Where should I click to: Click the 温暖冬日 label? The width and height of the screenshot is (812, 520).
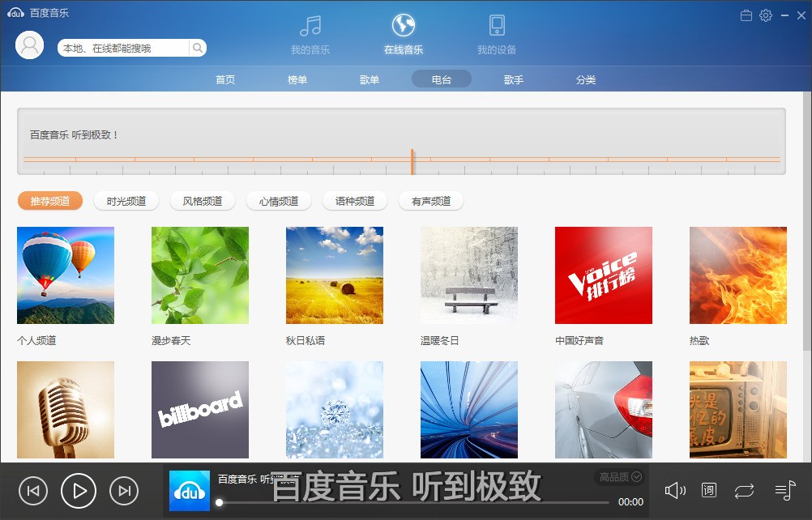tap(440, 340)
